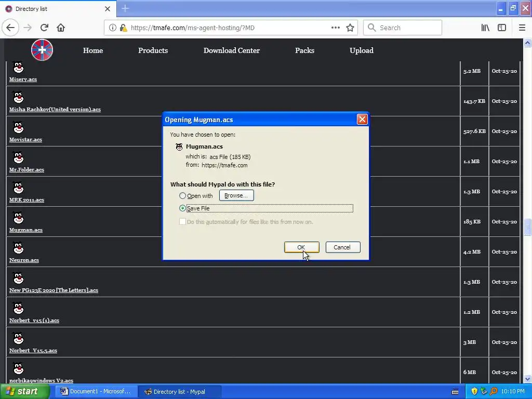This screenshot has width=532, height=399.
Task: Open site information icon in address bar
Action: 113,28
